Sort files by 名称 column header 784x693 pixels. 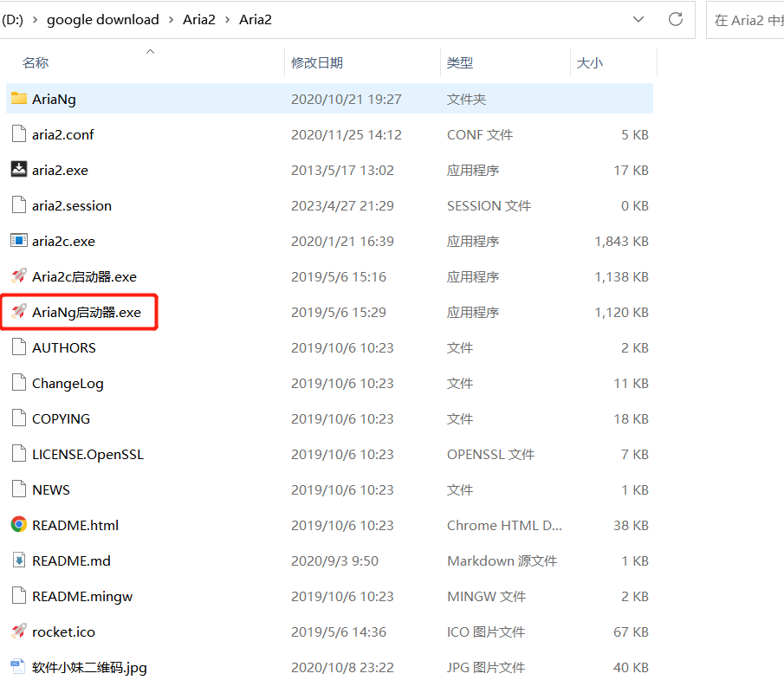point(36,62)
